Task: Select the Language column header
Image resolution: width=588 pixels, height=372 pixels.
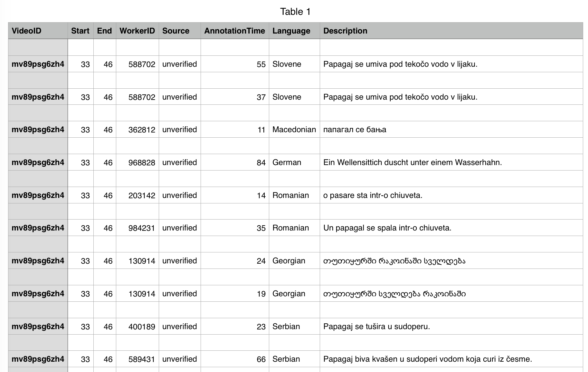Action: [x=294, y=31]
